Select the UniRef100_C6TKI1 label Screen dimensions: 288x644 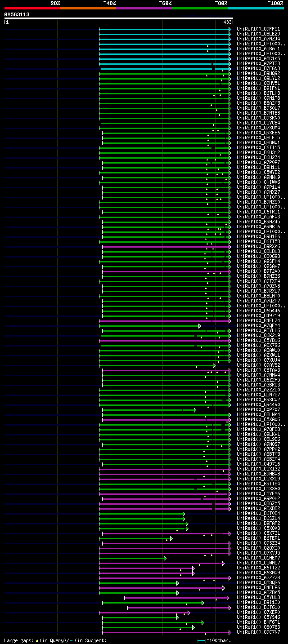tap(258, 212)
